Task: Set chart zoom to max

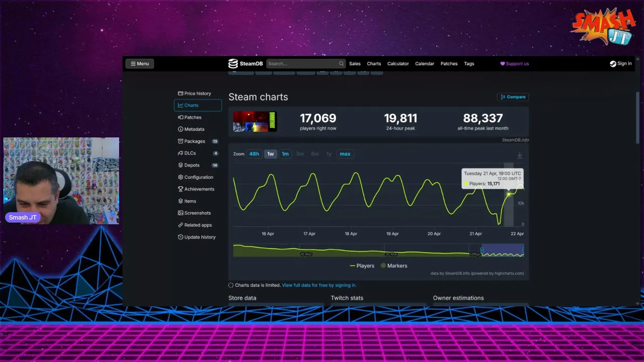Action: (x=345, y=154)
